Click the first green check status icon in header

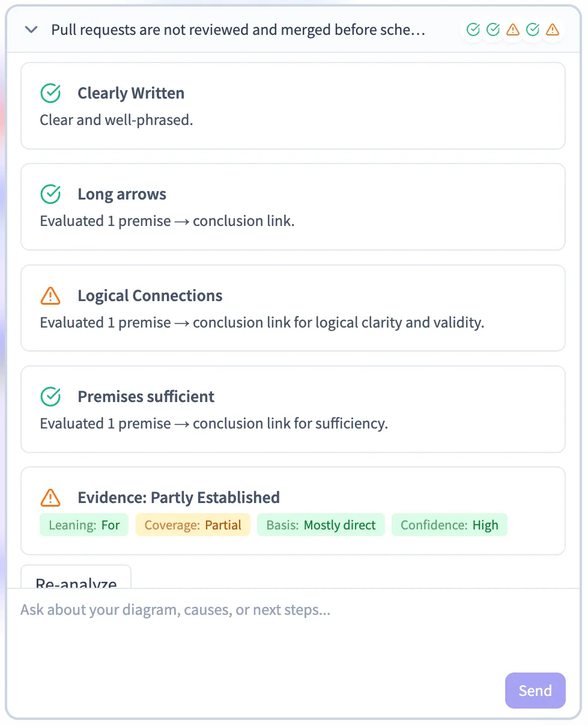click(473, 29)
